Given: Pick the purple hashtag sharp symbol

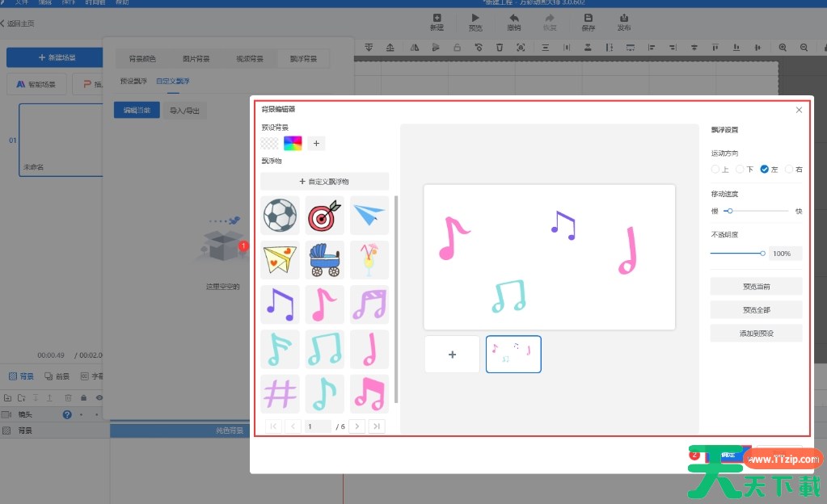Looking at the screenshot, I should (280, 393).
